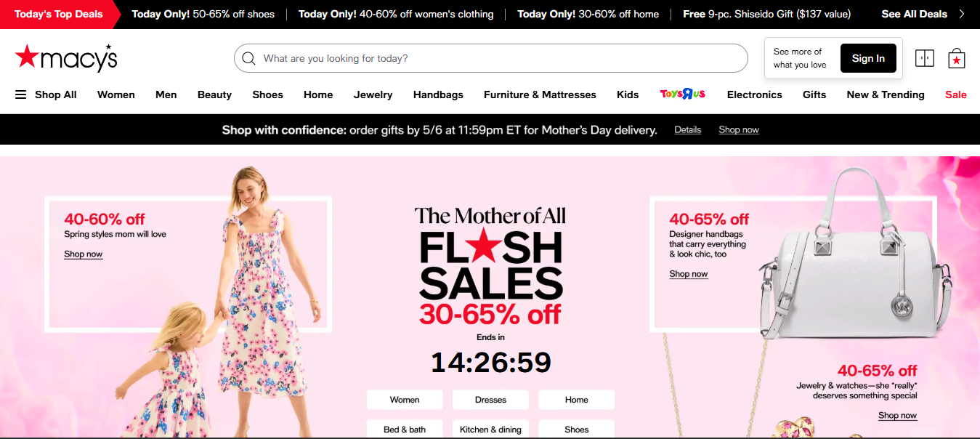Select the Sale menu item
This screenshot has height=439, width=980.
click(x=956, y=94)
